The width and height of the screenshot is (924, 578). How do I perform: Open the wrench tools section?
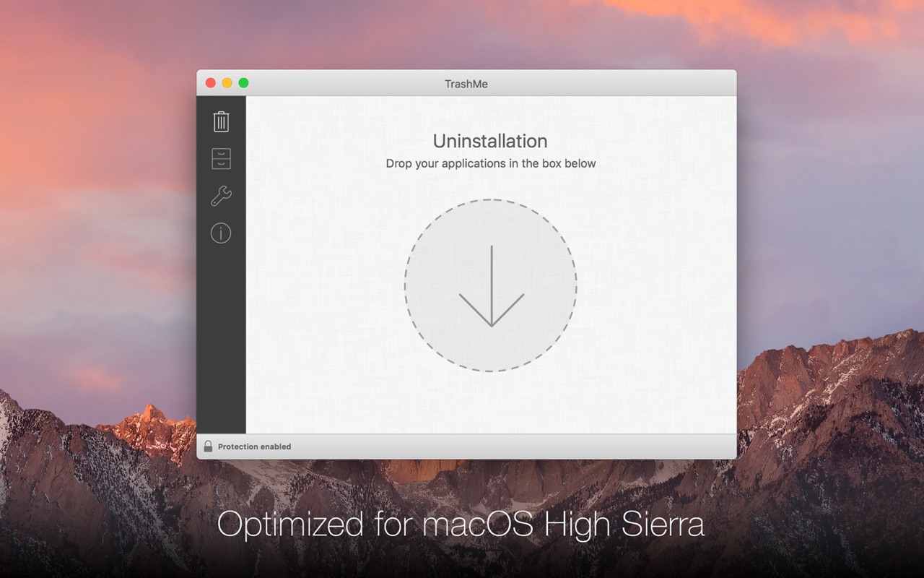pyautogui.click(x=221, y=196)
